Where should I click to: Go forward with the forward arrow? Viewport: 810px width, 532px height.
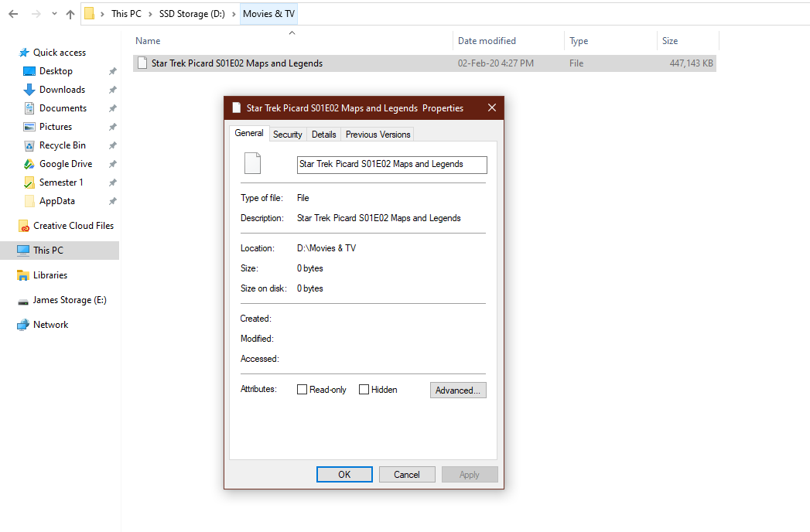point(36,14)
